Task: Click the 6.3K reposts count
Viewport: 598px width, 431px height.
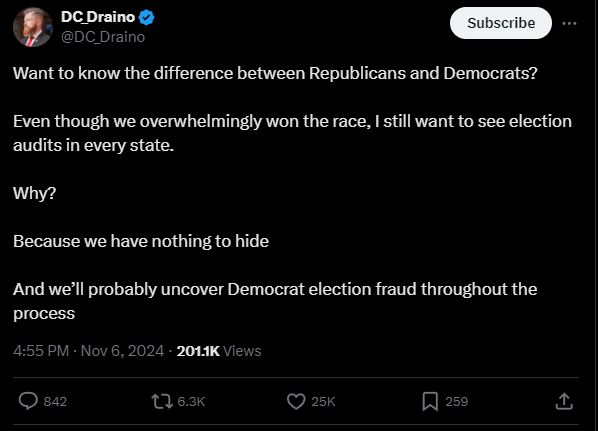Action: coord(191,402)
